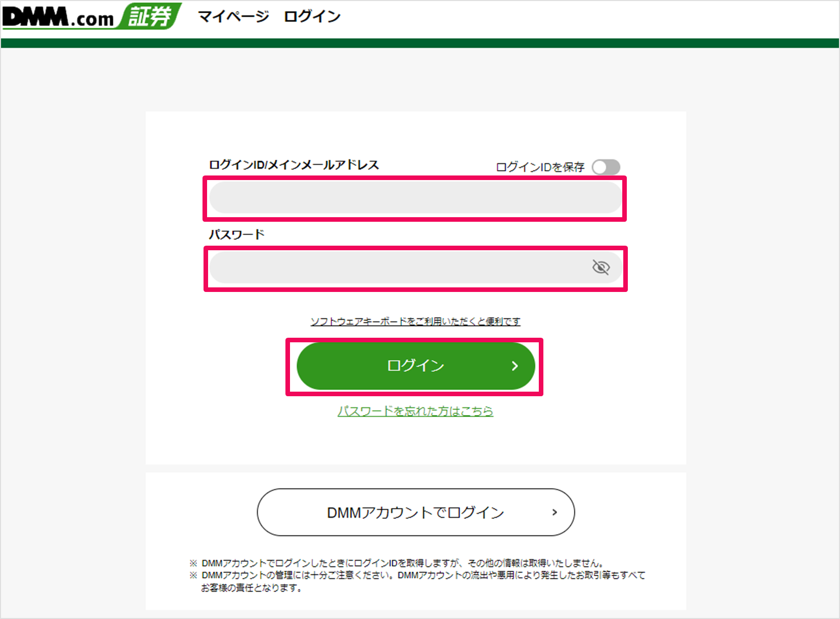
Task: Focus the パスワード input field
Action: [415, 268]
